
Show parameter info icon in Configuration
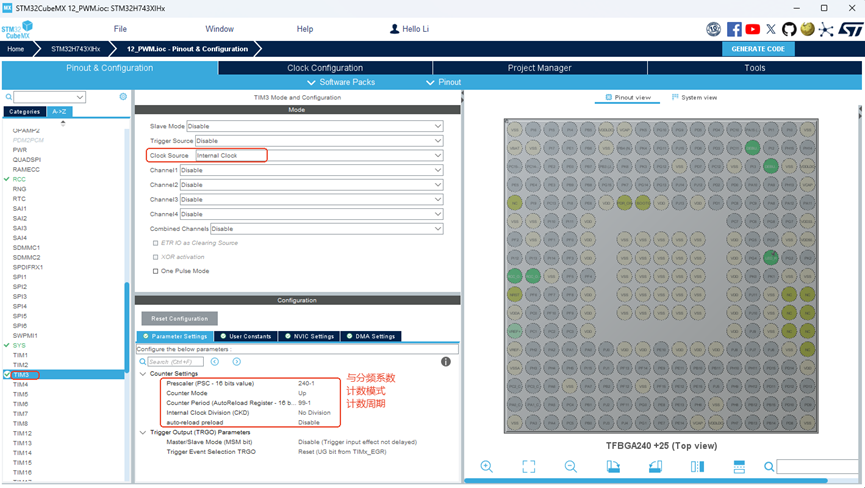[x=446, y=362]
